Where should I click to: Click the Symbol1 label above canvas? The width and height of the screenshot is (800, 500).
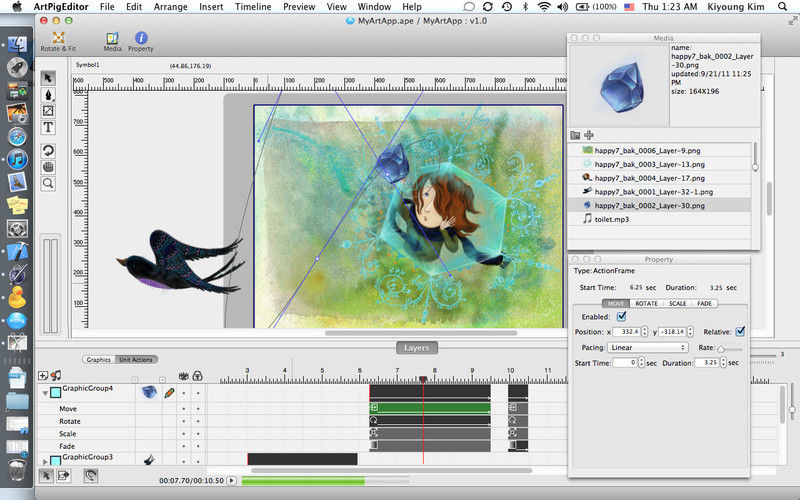click(88, 65)
